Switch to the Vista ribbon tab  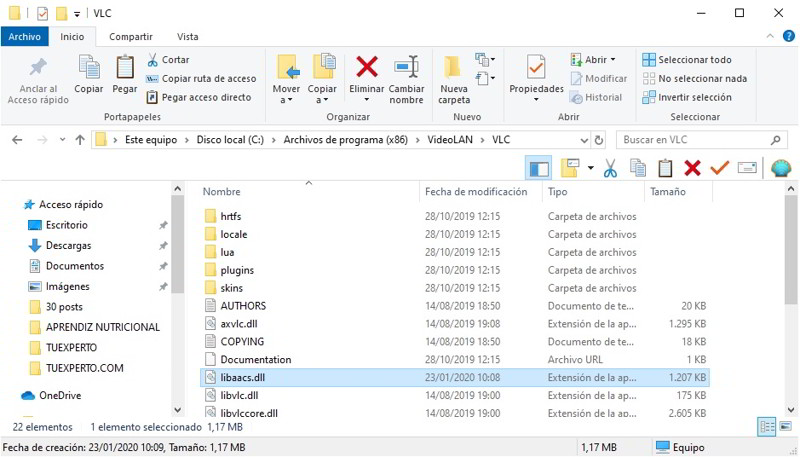(188, 37)
